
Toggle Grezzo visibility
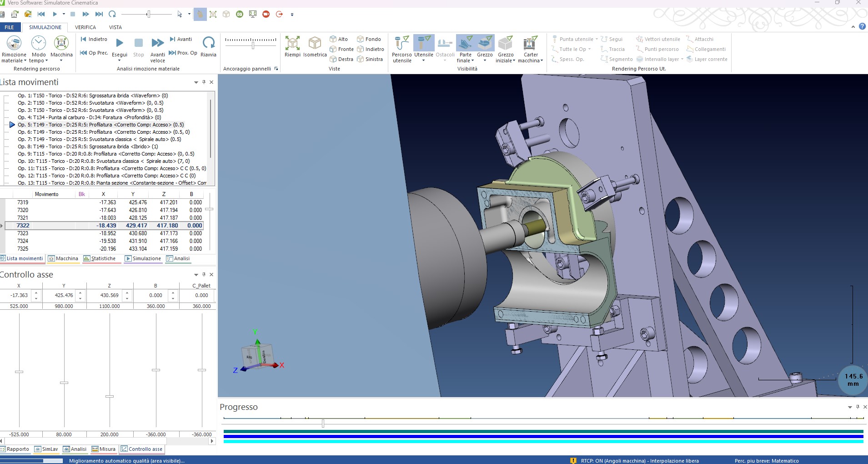click(x=485, y=43)
